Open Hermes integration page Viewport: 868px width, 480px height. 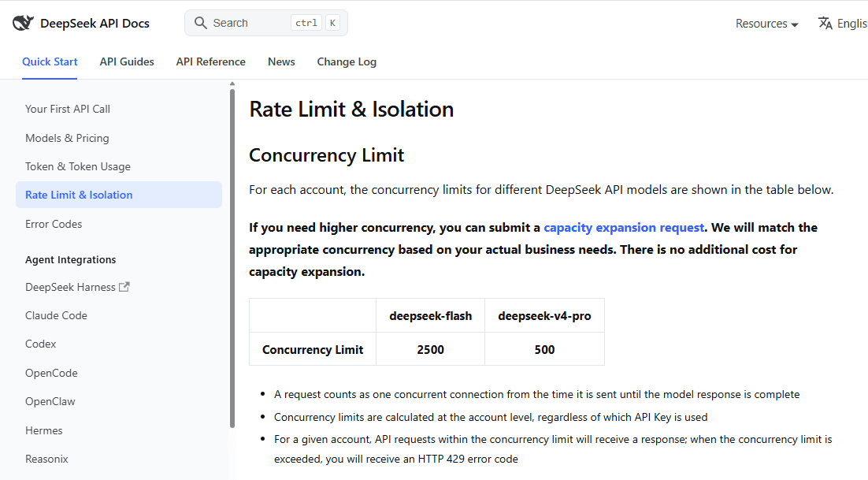pos(44,430)
